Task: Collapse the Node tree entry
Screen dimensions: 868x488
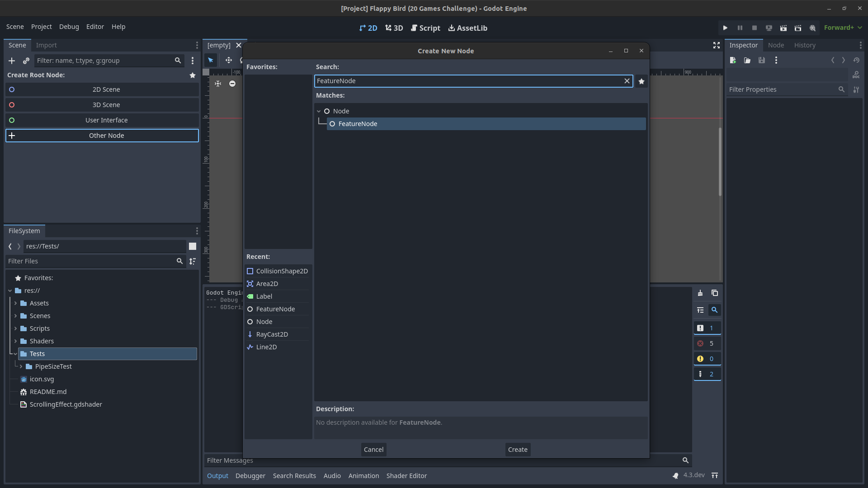Action: [319, 111]
